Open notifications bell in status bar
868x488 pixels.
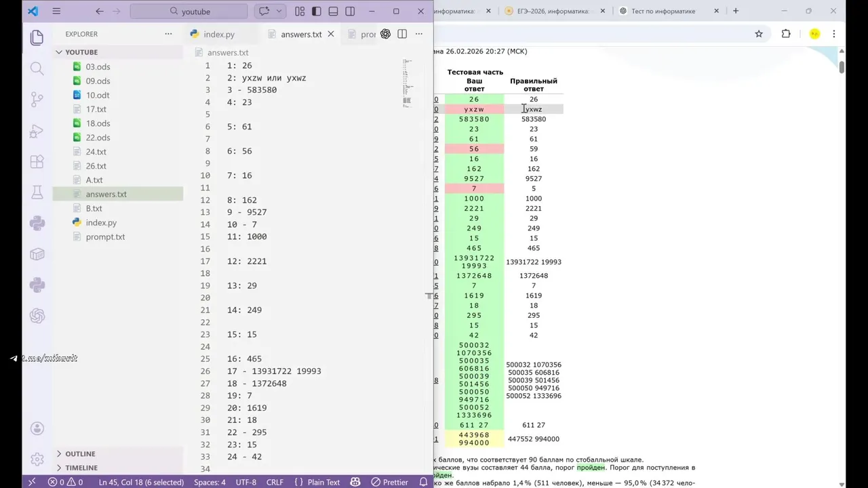tap(424, 482)
